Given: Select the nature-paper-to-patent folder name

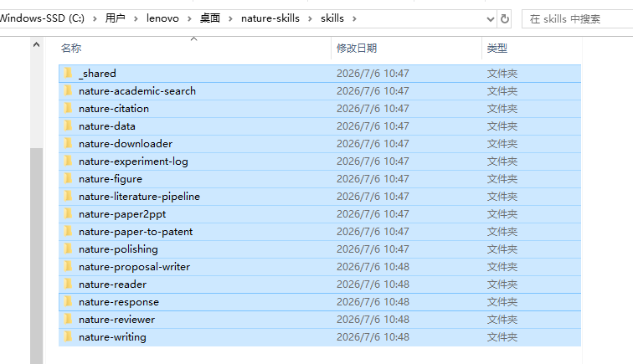Looking at the screenshot, I should click(x=136, y=232).
